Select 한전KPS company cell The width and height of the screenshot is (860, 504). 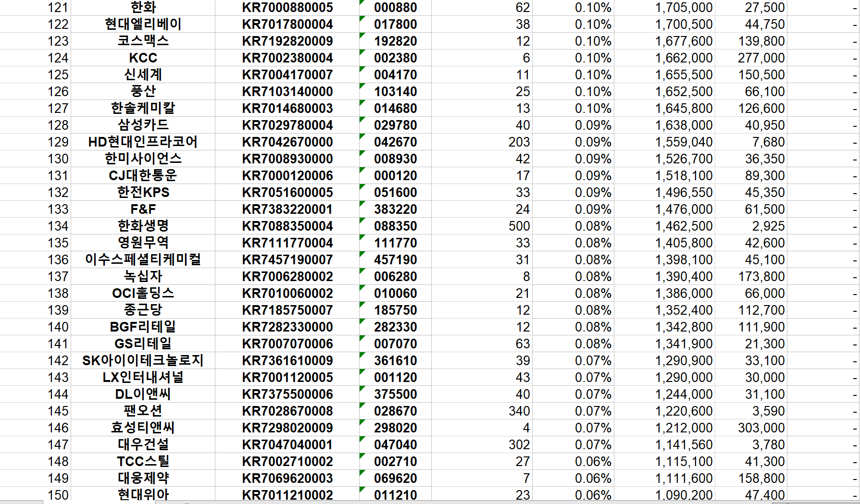[143, 193]
